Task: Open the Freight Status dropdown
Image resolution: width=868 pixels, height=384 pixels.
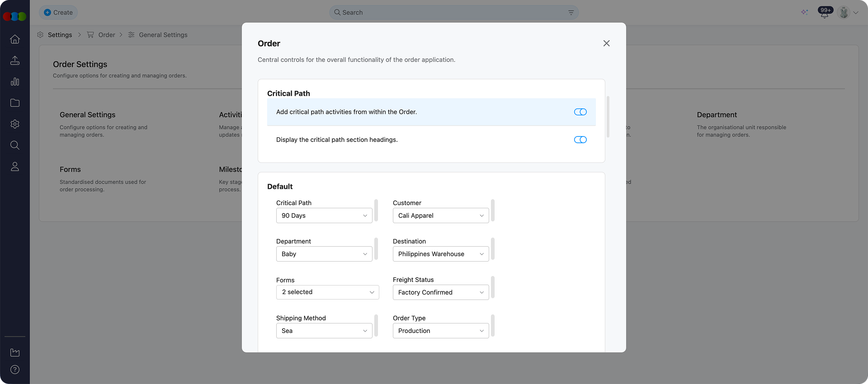Action: 441,292
